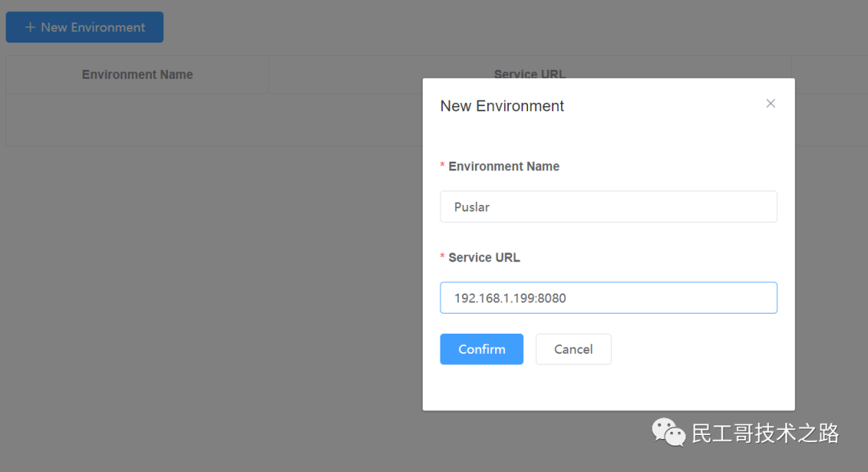Click the Environment Name label in the dialog
This screenshot has width=868, height=472.
(x=504, y=166)
